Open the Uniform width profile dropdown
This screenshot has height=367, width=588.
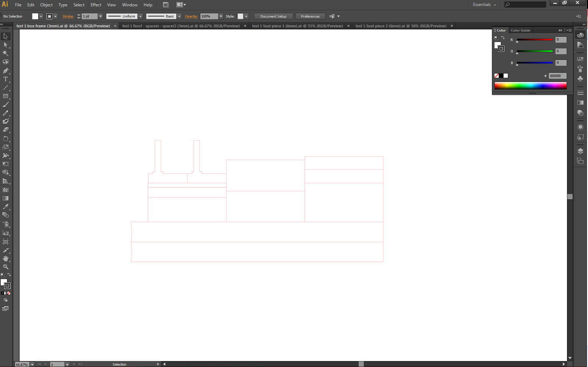140,16
